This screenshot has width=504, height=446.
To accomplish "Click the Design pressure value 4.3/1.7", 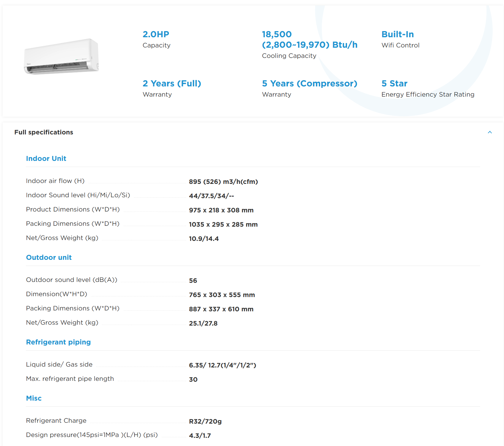I will (200, 436).
